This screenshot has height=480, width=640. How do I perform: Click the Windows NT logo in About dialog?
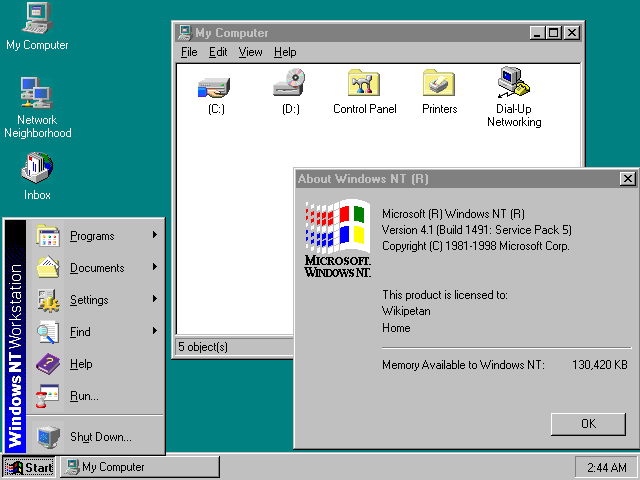[338, 238]
